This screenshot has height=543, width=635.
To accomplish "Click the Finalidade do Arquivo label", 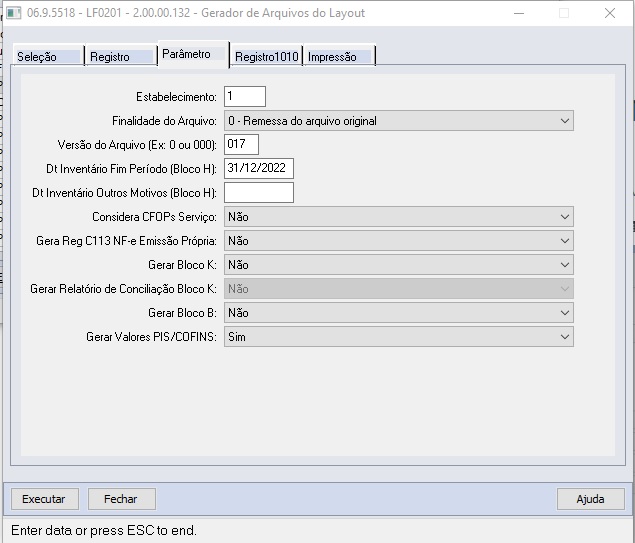I will [x=164, y=121].
